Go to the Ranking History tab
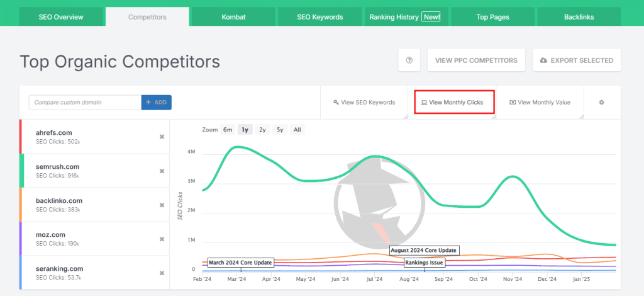The image size is (644, 296). click(406, 17)
